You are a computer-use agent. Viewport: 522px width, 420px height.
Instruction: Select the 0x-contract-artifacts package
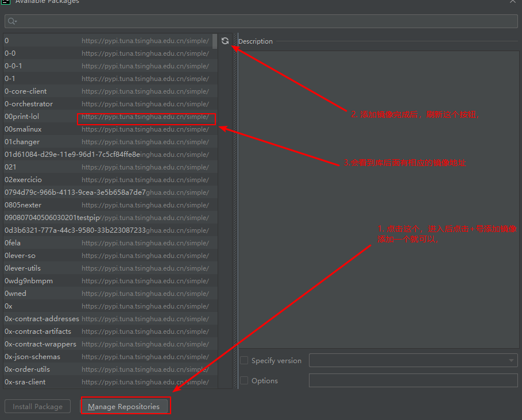click(x=110, y=332)
